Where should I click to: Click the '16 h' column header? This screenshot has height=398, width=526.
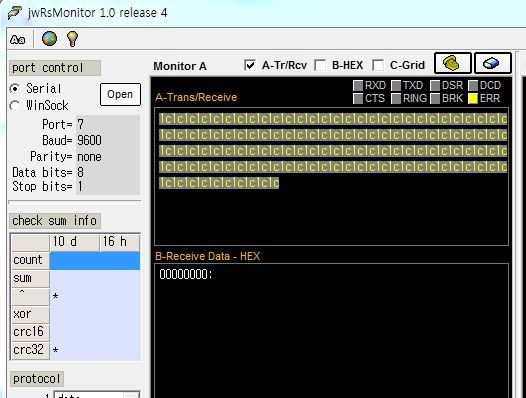click(119, 242)
